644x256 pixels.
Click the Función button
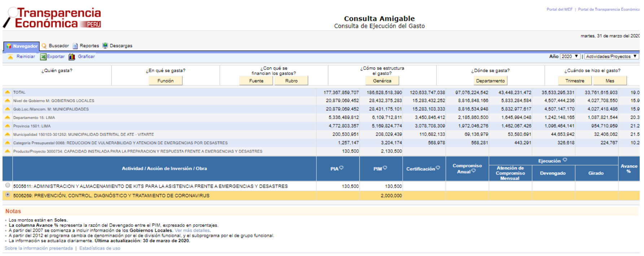[x=165, y=81]
